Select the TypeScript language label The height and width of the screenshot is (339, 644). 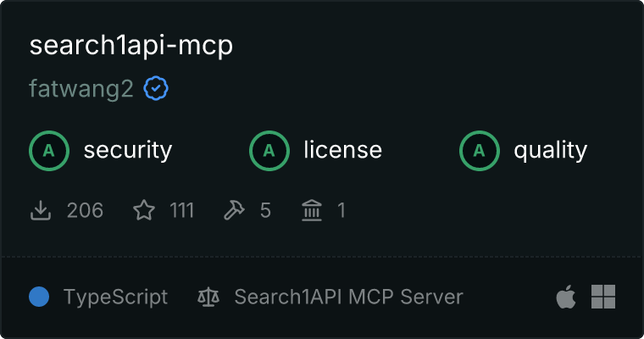[116, 297]
